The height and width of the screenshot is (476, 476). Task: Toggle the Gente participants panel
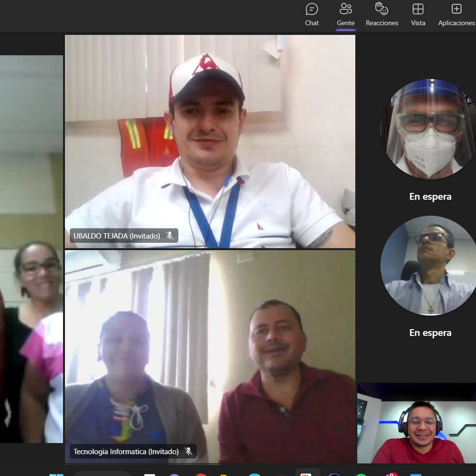(346, 15)
